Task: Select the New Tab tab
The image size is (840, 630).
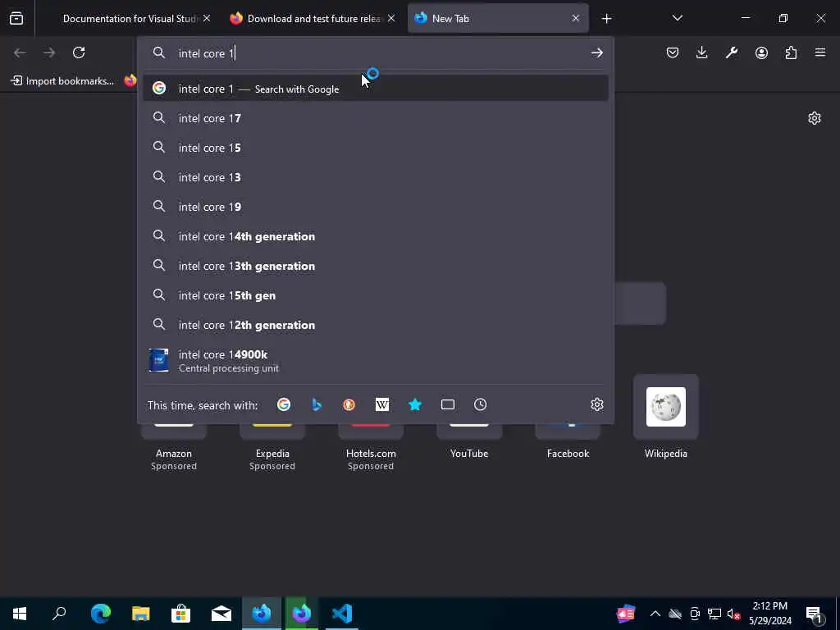Action: (x=498, y=19)
